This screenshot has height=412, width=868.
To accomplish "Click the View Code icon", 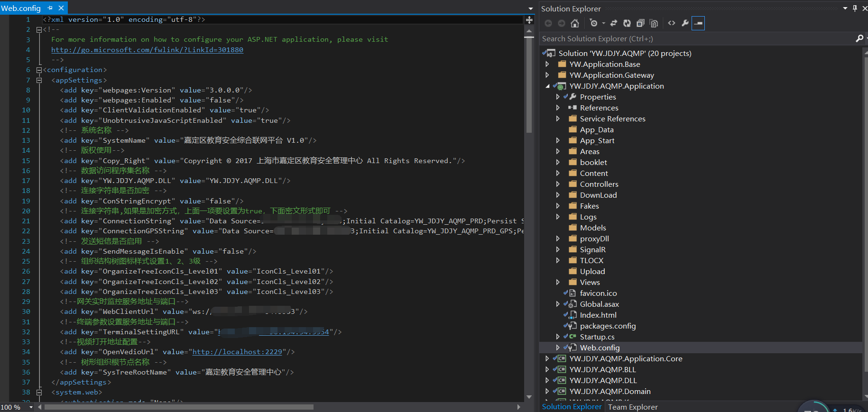I will pos(672,23).
